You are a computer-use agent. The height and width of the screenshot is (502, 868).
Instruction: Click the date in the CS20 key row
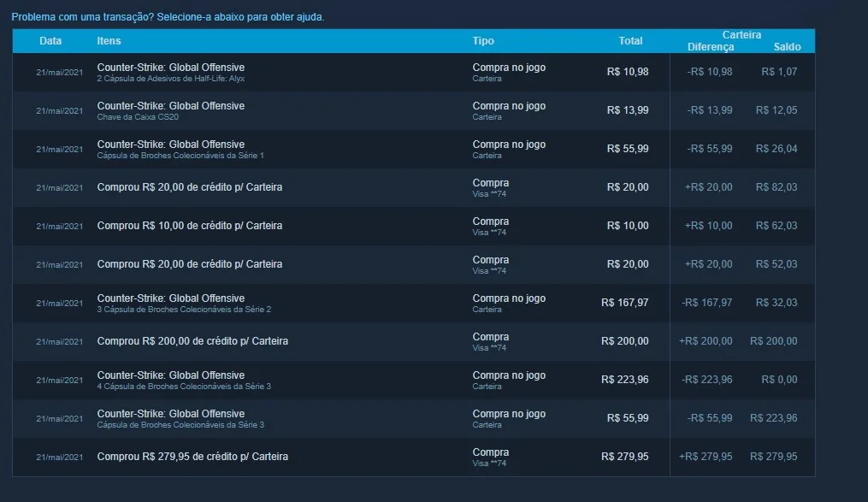(59, 110)
